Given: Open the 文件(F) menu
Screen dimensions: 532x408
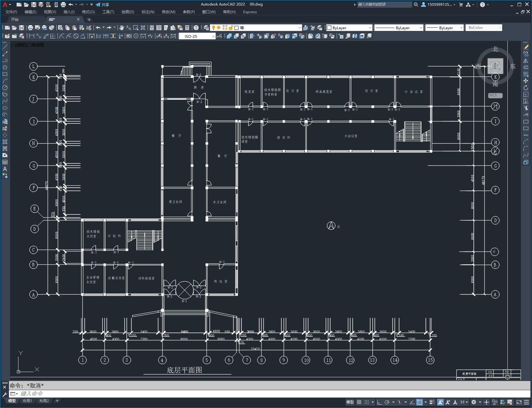Looking at the screenshot, I should click(11, 12).
